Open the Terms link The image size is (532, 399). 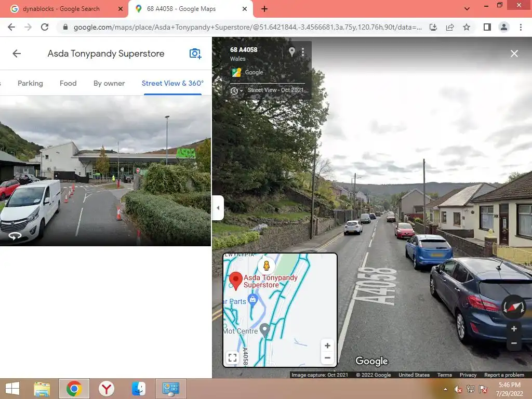pos(445,375)
